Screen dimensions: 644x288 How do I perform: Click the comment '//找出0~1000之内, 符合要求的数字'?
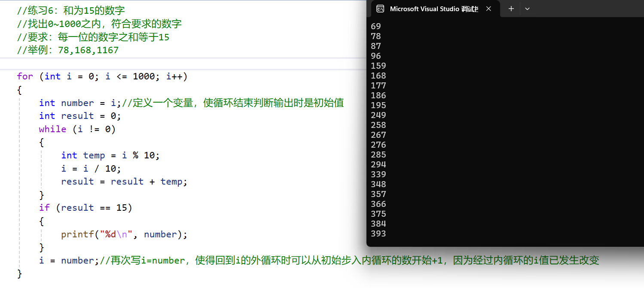tap(99, 24)
